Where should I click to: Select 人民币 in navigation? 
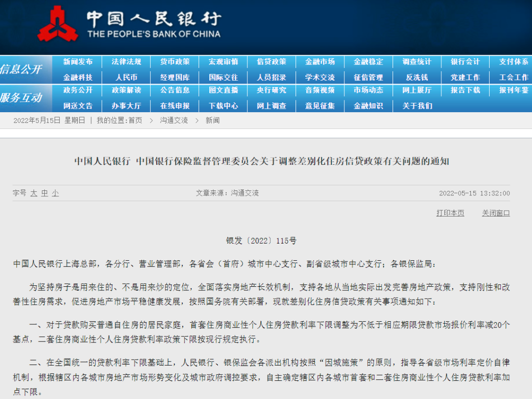click(x=126, y=78)
